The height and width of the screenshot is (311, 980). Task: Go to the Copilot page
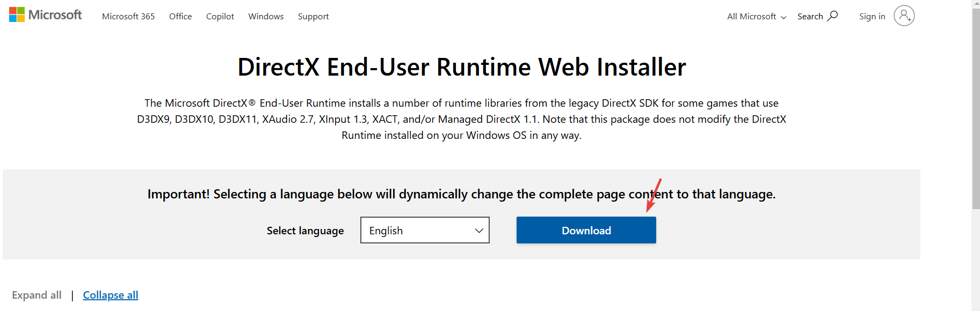[220, 16]
